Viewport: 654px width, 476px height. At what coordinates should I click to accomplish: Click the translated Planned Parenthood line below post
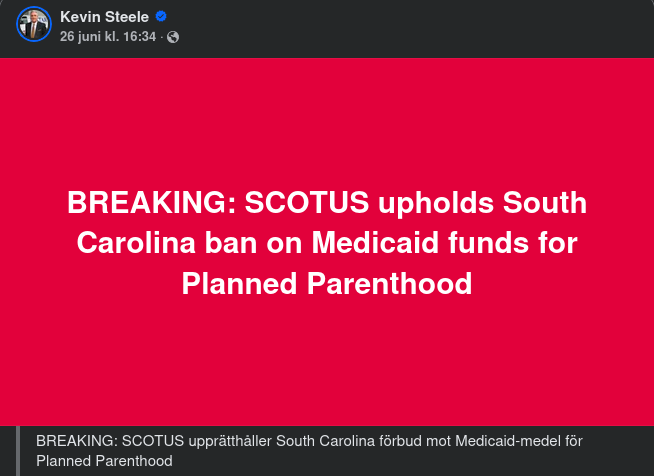coord(104,461)
